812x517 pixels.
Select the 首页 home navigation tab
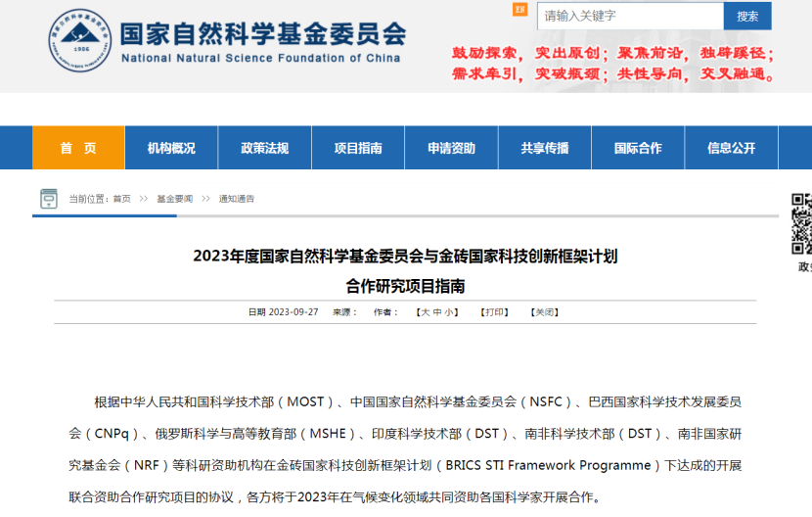pos(78,148)
